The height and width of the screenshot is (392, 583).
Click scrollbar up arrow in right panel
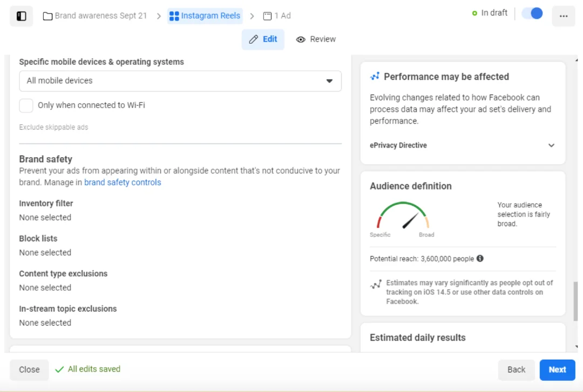[576, 59]
